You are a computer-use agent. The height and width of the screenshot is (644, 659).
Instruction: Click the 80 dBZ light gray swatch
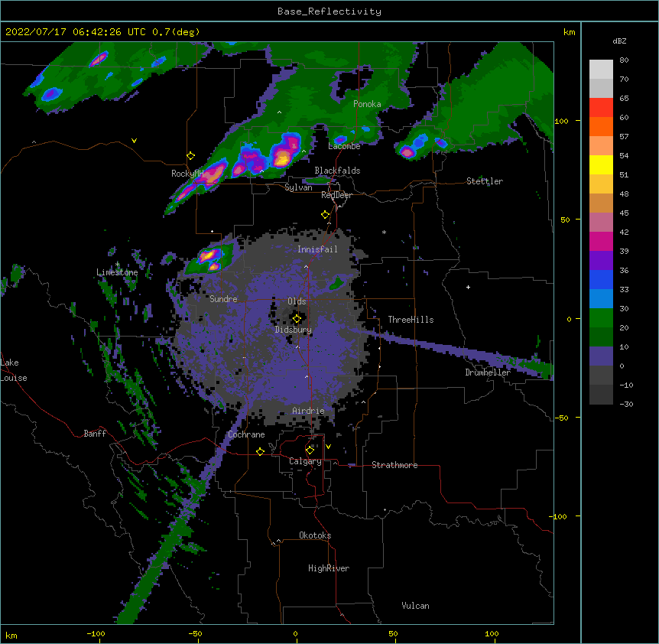[x=601, y=70]
